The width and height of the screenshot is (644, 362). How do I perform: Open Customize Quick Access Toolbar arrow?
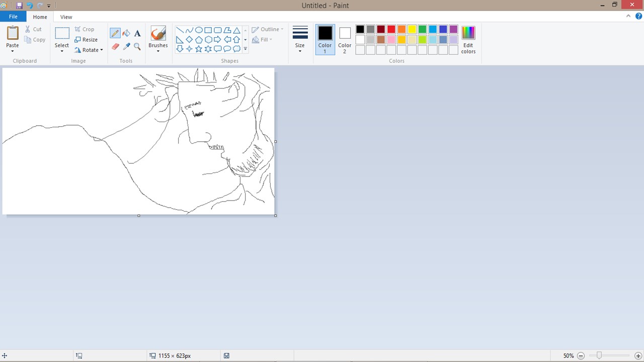click(x=49, y=6)
